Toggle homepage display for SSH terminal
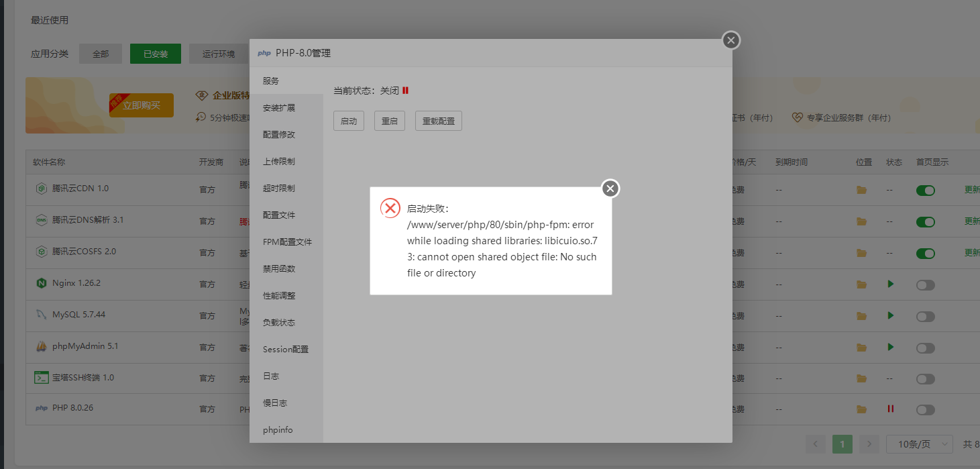Image resolution: width=980 pixels, height=469 pixels. (926, 379)
